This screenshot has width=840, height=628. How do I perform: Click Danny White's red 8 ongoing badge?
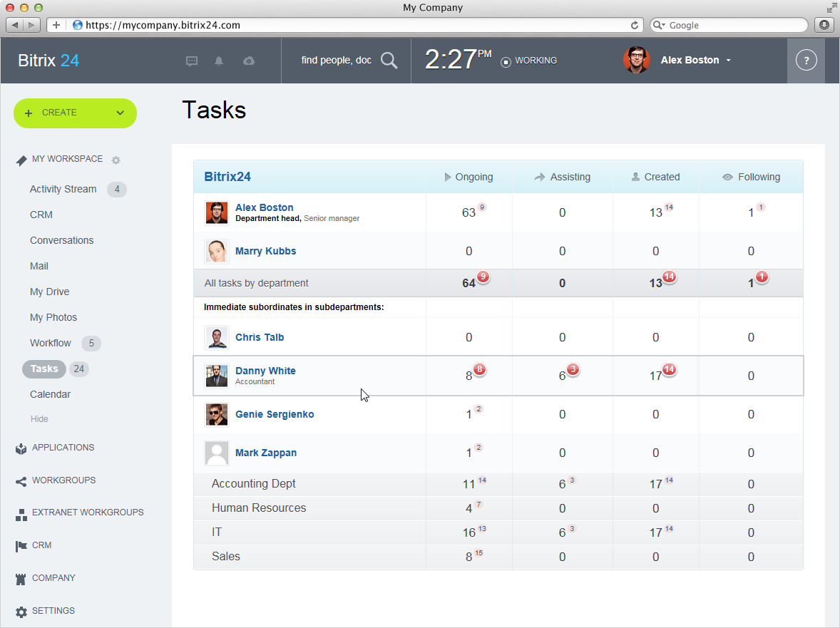tap(479, 369)
